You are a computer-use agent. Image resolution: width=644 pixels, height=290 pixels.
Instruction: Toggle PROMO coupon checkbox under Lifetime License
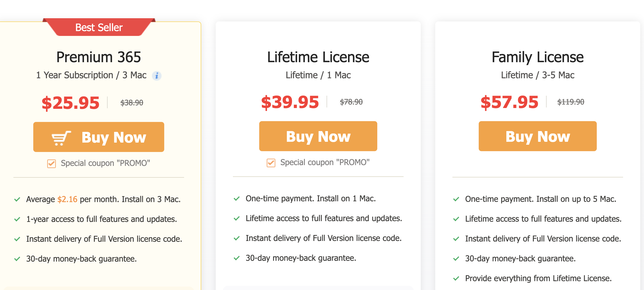[271, 163]
